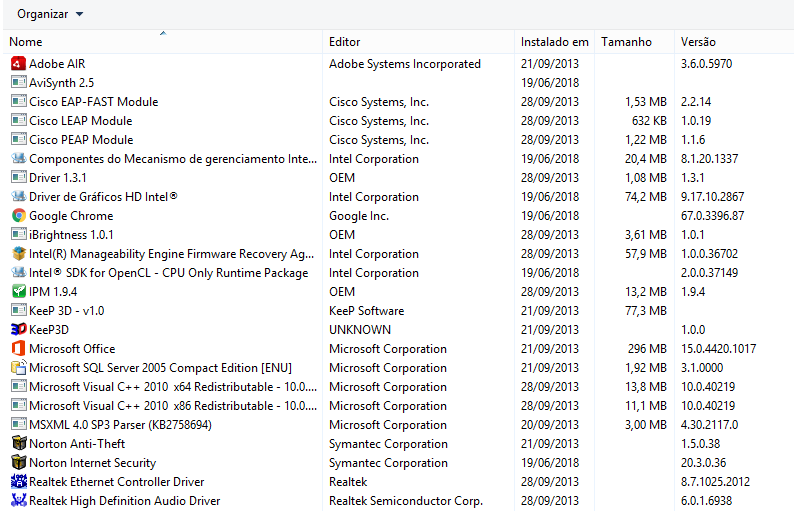794x511 pixels.
Task: Click the SQL Server 2005 Compact icon
Action: [x=18, y=368]
